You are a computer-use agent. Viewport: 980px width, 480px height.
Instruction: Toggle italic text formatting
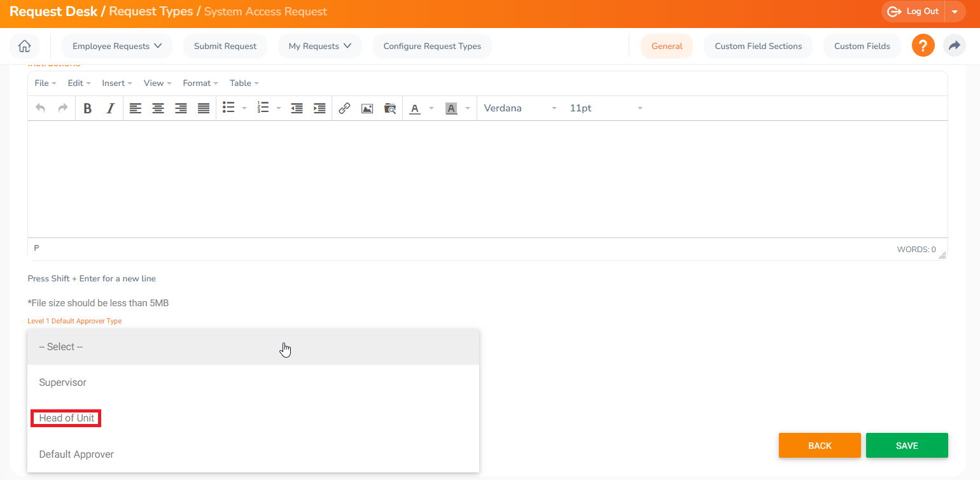(110, 108)
